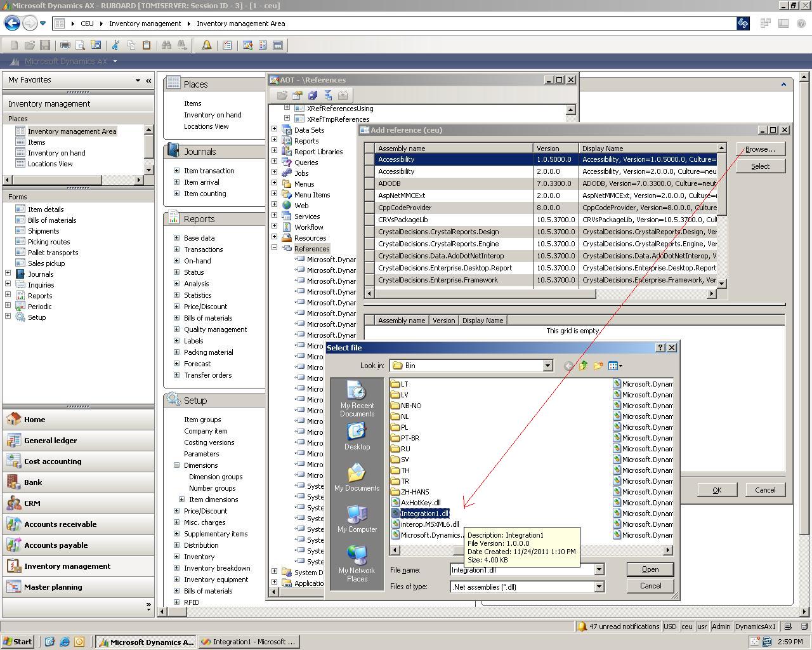Open the Accounts receivable module

click(x=78, y=524)
